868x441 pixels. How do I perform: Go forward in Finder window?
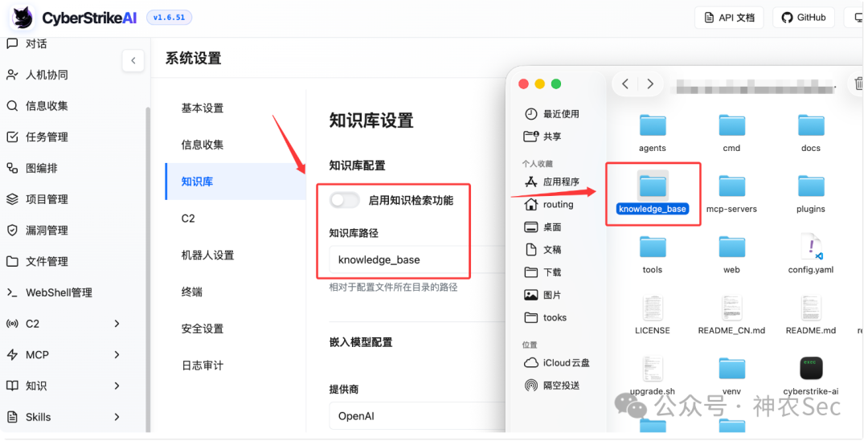pos(650,84)
